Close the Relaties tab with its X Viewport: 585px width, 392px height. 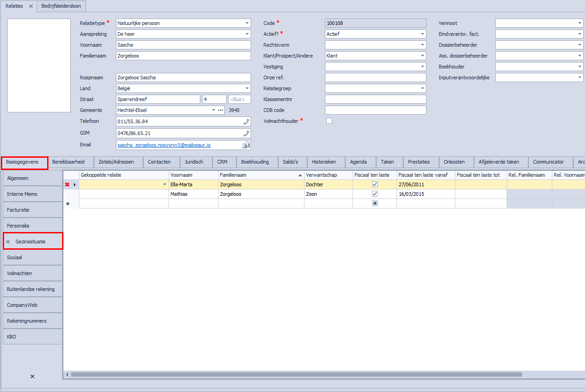pyautogui.click(x=31, y=6)
